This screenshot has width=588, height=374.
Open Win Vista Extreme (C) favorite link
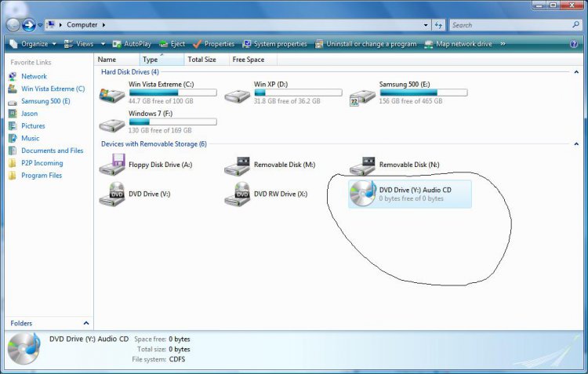[x=53, y=89]
